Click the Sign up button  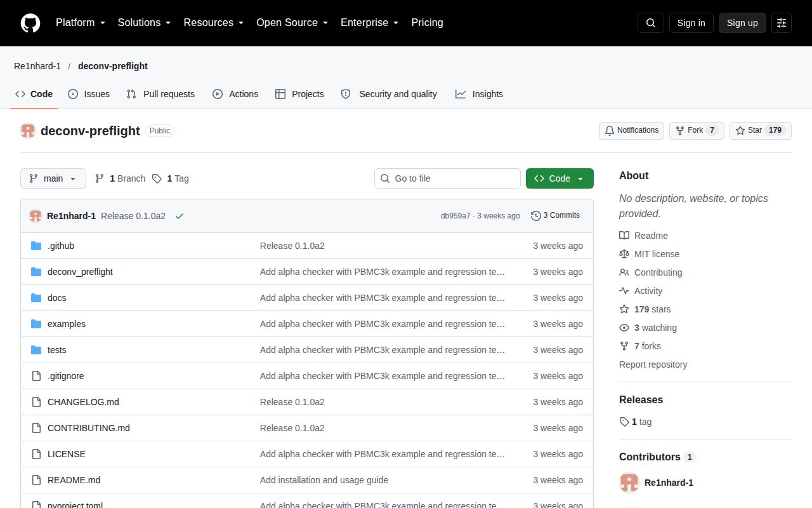[742, 23]
